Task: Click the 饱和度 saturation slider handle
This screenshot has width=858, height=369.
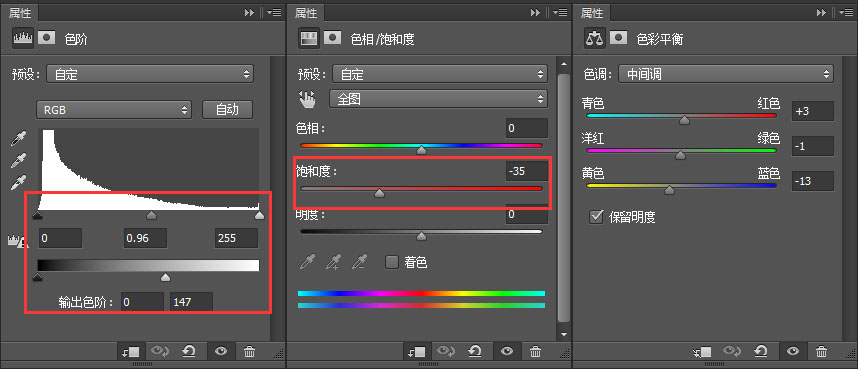Action: tap(379, 193)
